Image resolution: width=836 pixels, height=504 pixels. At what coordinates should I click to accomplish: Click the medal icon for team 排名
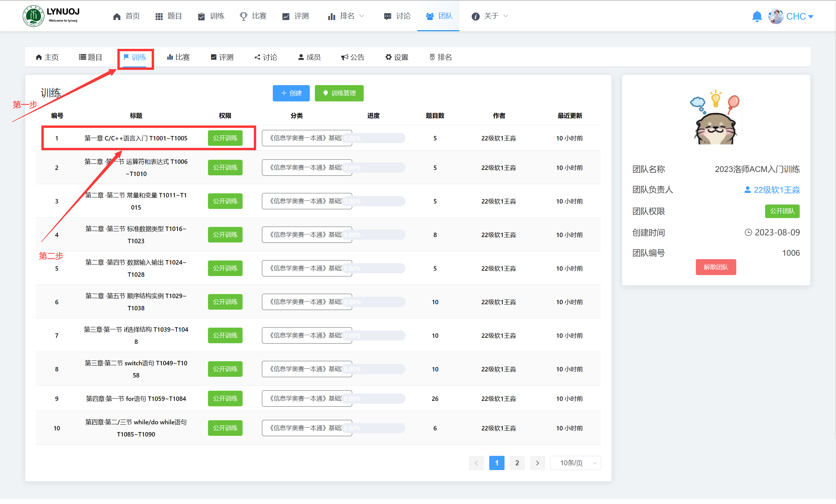[x=432, y=57]
